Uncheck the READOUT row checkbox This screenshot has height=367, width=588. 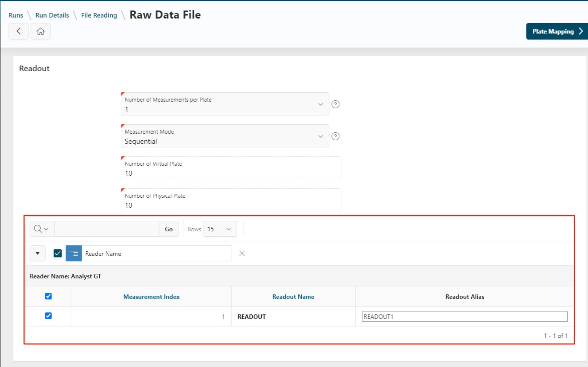[x=49, y=316]
